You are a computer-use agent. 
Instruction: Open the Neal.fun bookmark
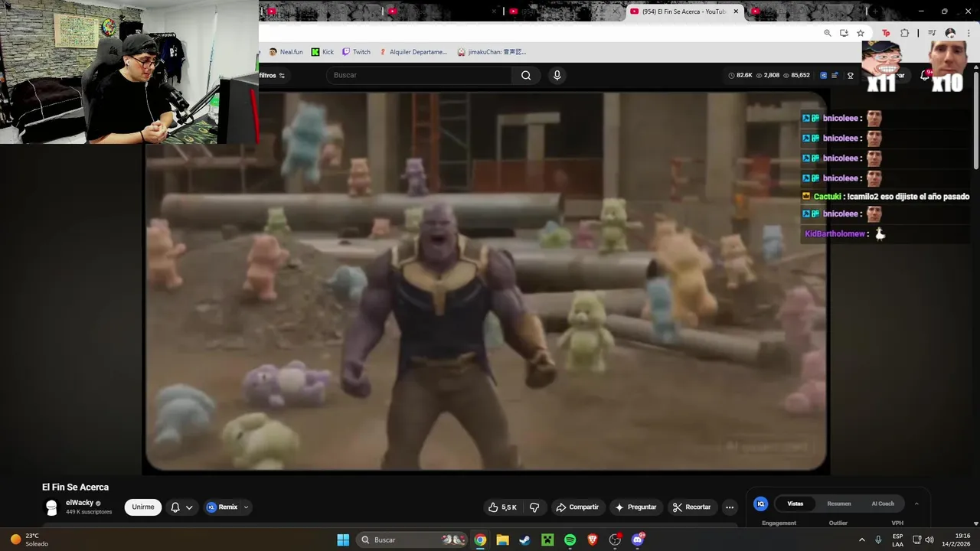(286, 52)
